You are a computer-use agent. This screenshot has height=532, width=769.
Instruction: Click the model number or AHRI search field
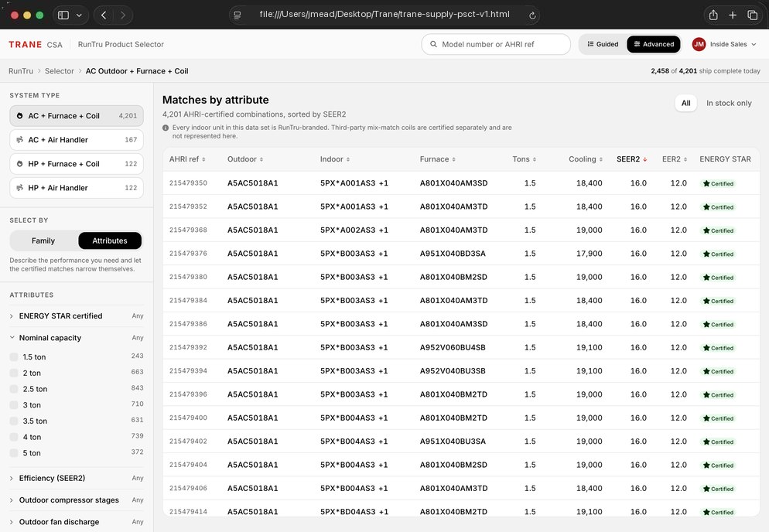[496, 44]
